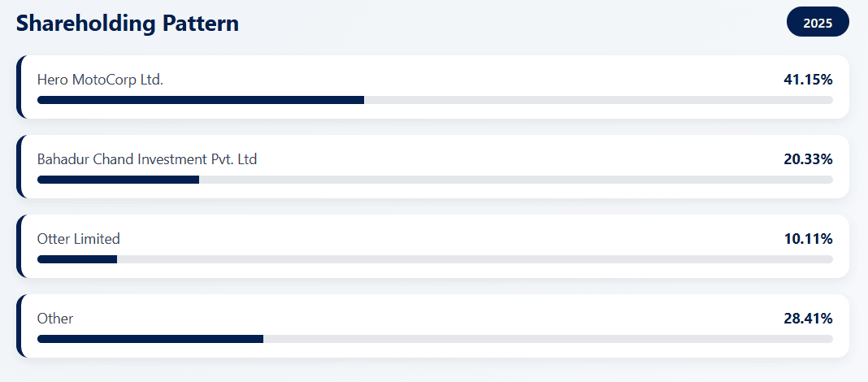868x382 pixels.
Task: Click filled portion of Other shareholders bar
Action: tap(150, 339)
